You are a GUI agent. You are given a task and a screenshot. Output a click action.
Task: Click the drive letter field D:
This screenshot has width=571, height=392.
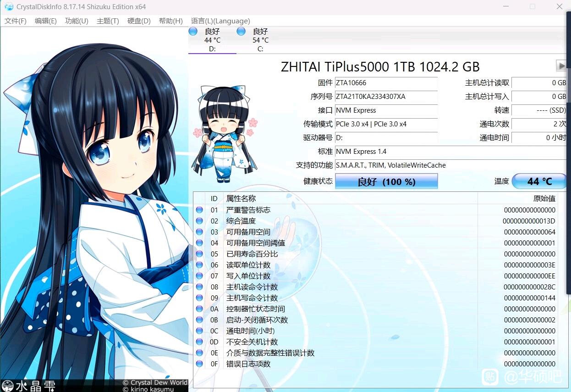tap(386, 138)
